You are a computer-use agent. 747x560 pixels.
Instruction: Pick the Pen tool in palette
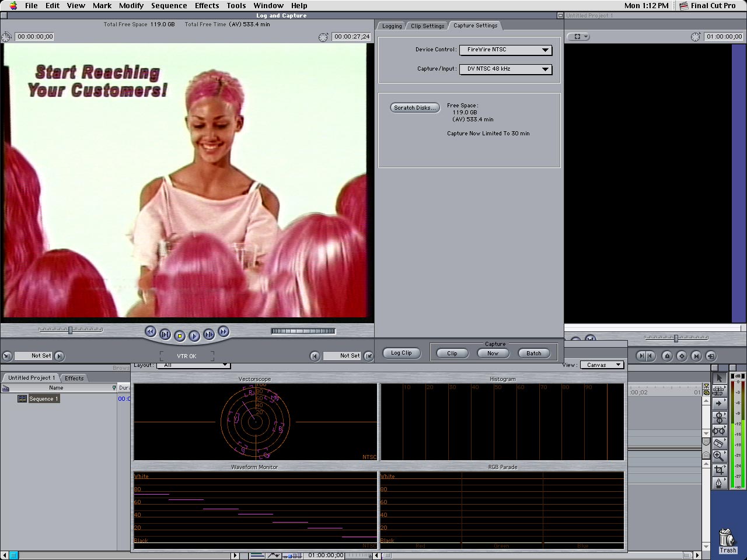click(x=719, y=483)
